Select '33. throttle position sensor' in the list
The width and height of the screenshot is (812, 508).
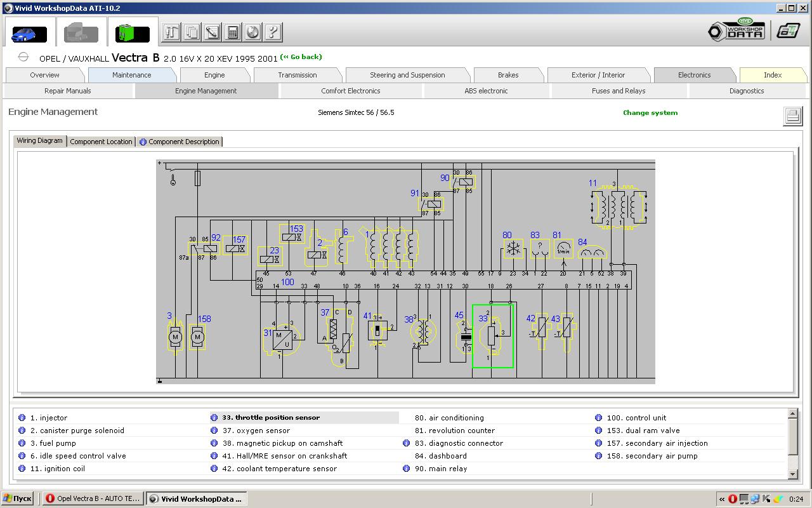pos(304,418)
